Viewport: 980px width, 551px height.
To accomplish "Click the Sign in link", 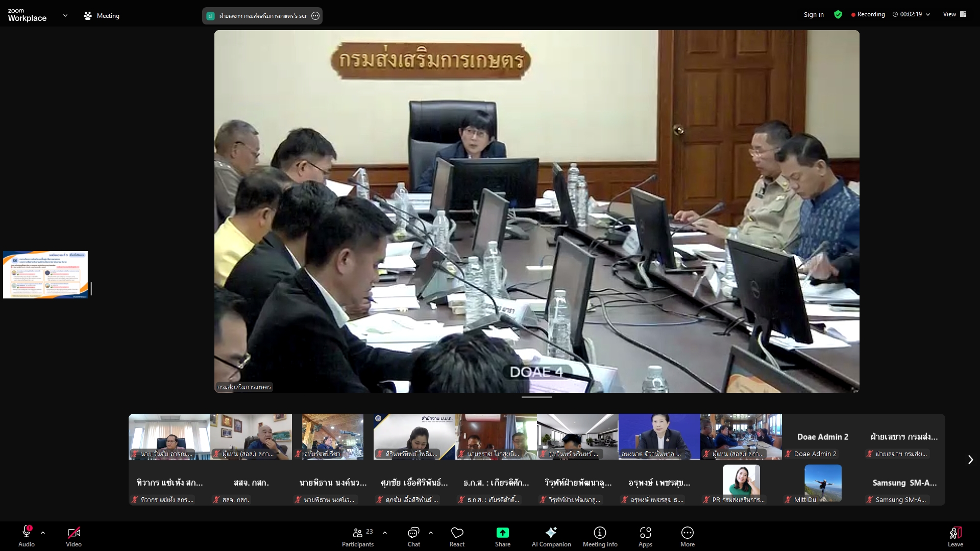I will coord(814,14).
